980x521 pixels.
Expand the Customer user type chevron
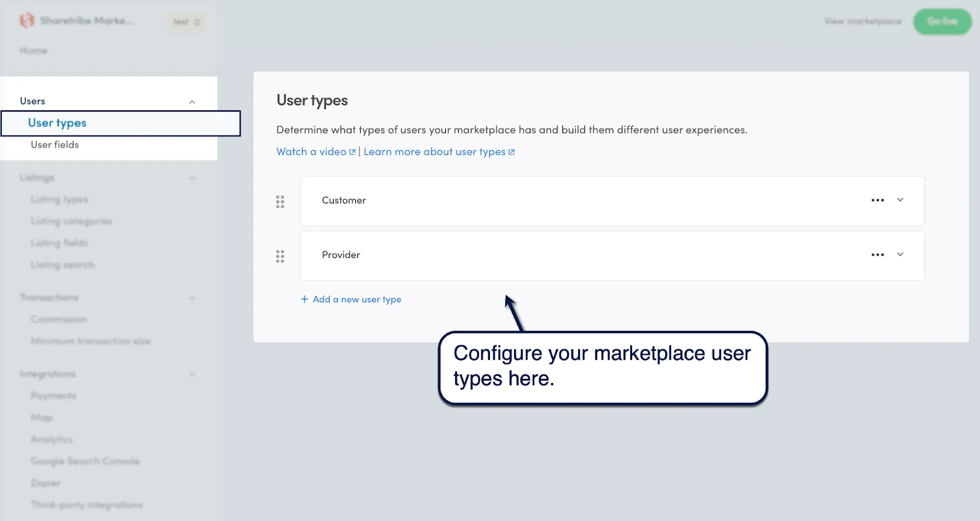900,200
